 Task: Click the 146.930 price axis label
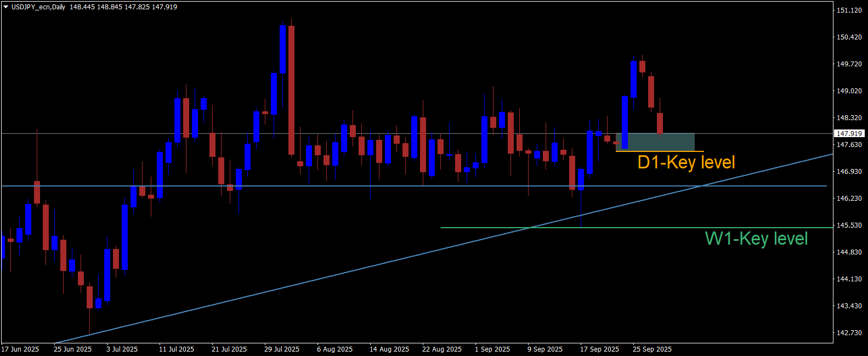(849, 172)
